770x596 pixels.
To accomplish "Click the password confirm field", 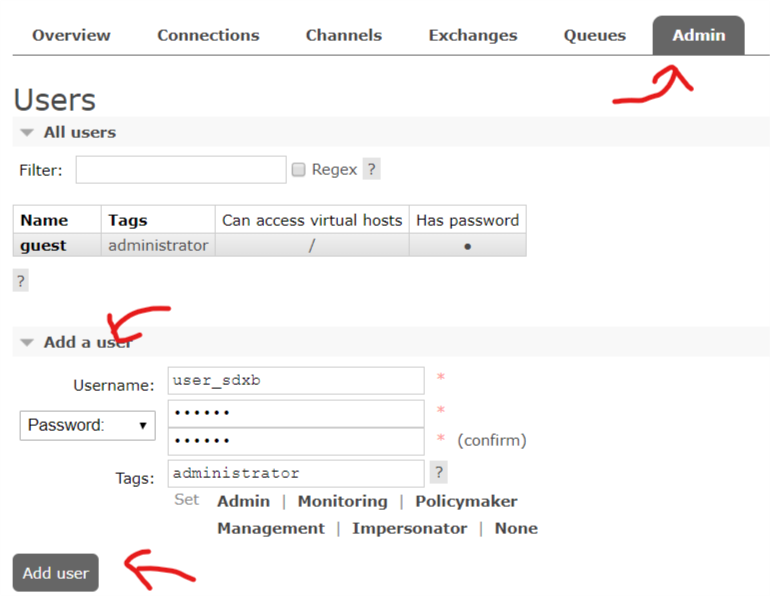I will tap(296, 441).
